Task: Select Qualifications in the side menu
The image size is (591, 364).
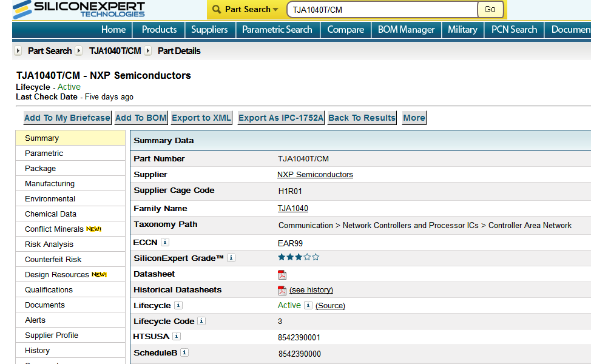Action: click(70, 290)
